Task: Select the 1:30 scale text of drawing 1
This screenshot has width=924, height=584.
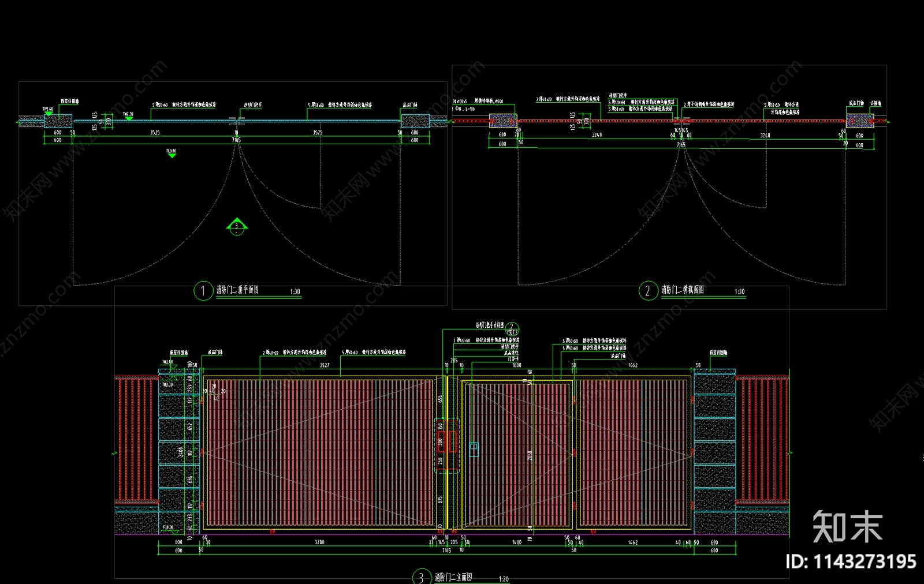Action: (295, 292)
